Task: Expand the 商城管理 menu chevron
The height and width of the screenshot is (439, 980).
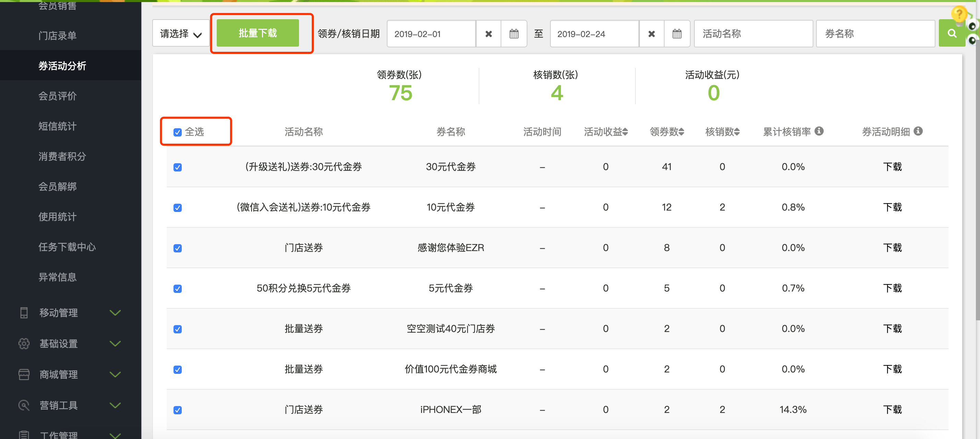Action: point(115,374)
